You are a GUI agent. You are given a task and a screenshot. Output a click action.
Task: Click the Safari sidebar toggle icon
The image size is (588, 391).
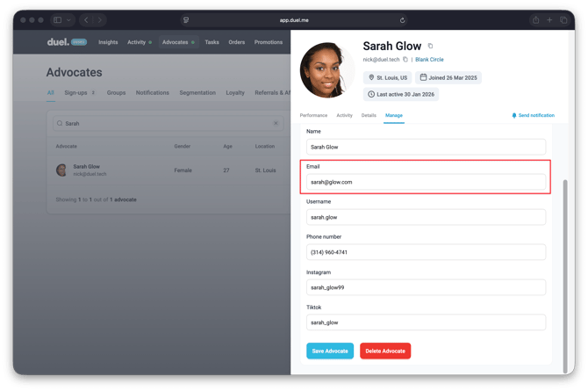coord(57,20)
